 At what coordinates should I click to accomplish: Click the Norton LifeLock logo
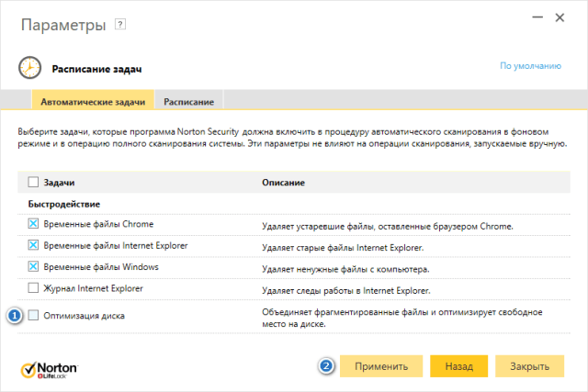click(x=50, y=368)
